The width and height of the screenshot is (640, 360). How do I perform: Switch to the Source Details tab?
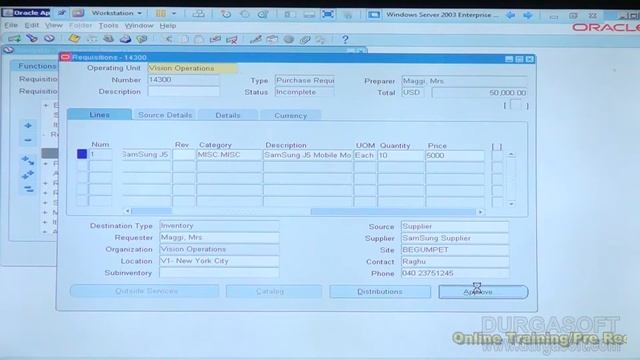click(x=165, y=115)
